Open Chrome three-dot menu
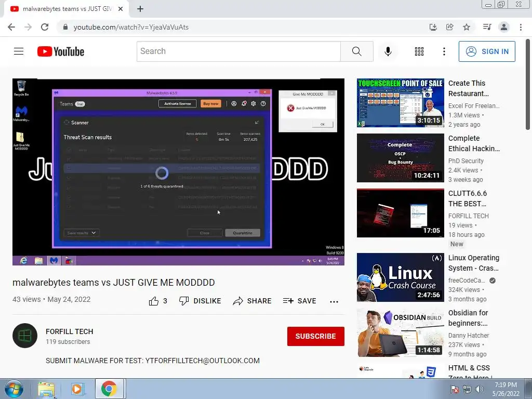The width and height of the screenshot is (532, 399). tap(521, 27)
